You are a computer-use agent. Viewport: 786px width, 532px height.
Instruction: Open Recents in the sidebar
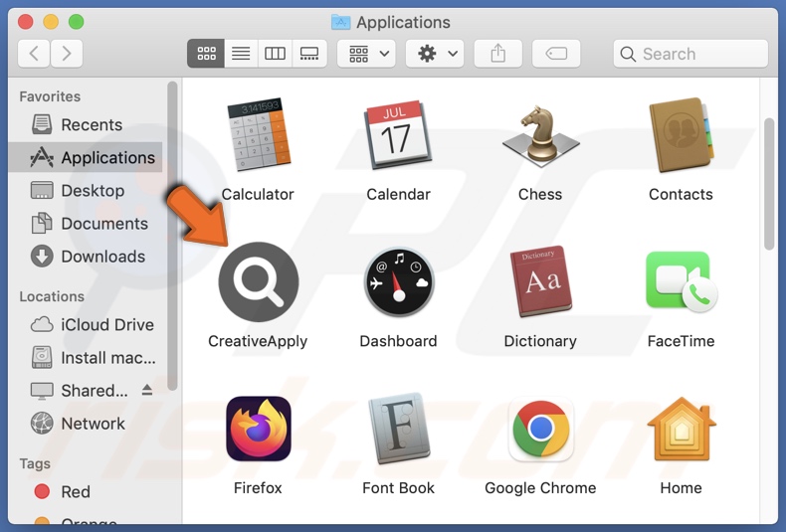86,124
